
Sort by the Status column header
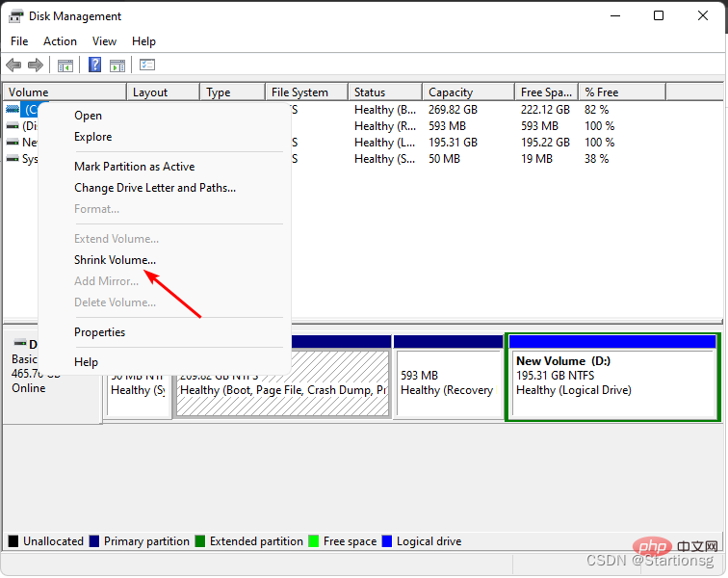point(385,92)
